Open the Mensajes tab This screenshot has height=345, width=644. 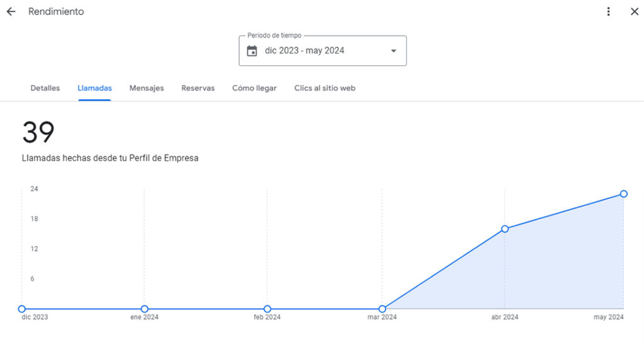click(x=147, y=88)
